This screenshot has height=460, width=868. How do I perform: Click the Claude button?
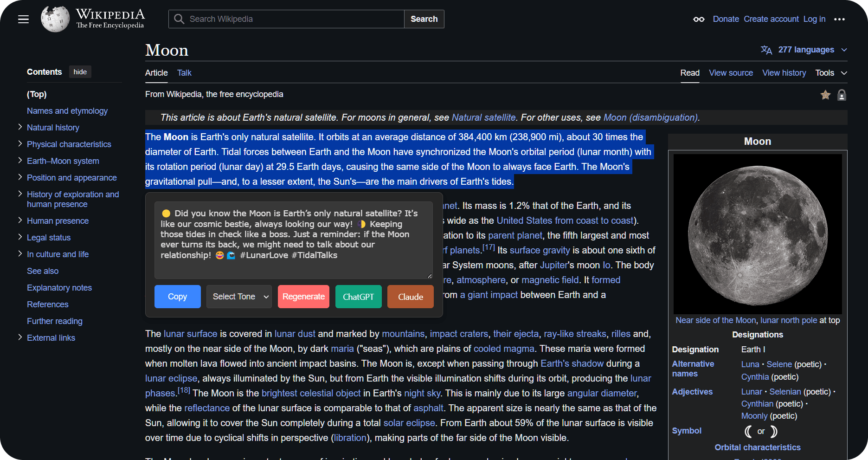point(411,297)
